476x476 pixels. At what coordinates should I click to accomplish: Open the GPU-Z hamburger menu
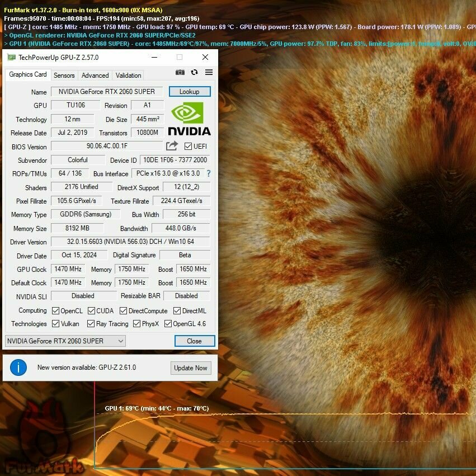(x=209, y=72)
